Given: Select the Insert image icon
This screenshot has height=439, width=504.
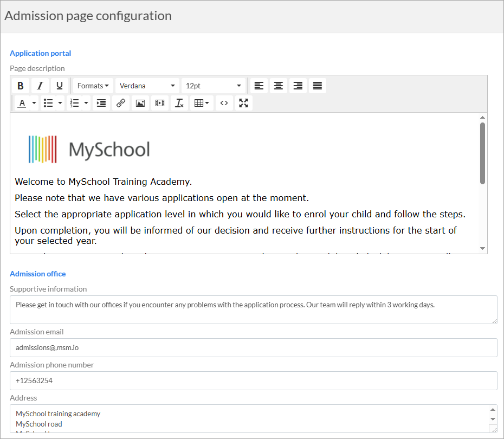Looking at the screenshot, I should pos(140,103).
